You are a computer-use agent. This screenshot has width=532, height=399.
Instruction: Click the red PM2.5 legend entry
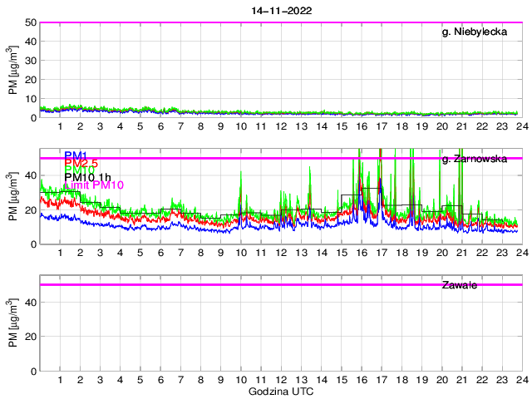(83, 165)
